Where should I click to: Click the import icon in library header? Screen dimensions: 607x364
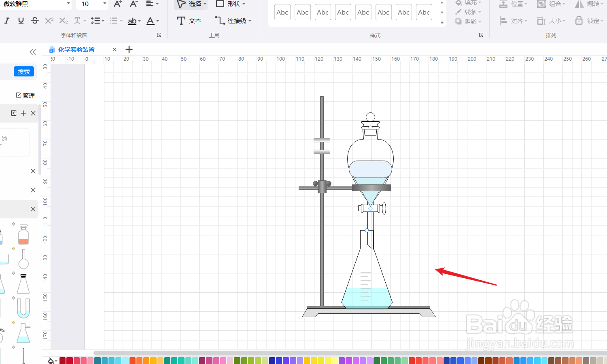14,113
